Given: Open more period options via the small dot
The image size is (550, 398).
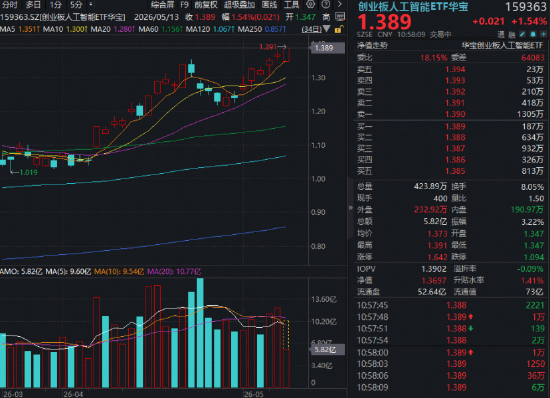Looking at the screenshot, I should pos(90,5).
